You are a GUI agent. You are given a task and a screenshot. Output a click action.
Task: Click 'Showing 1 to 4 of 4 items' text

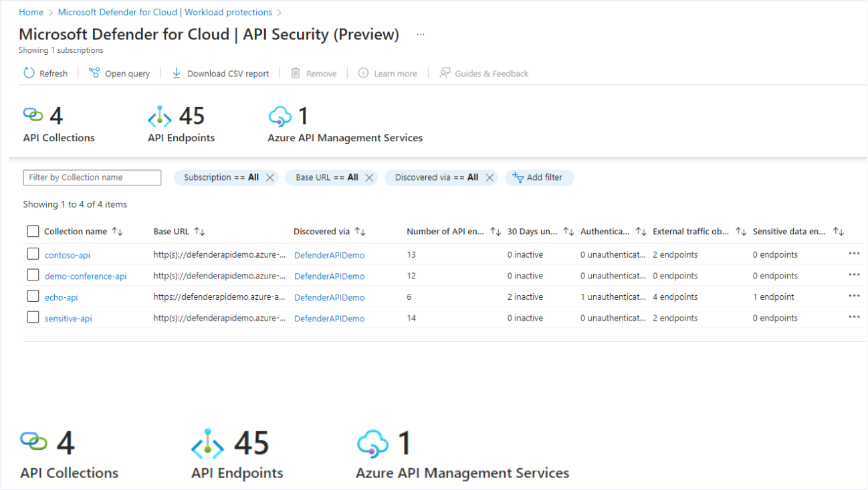tap(75, 204)
